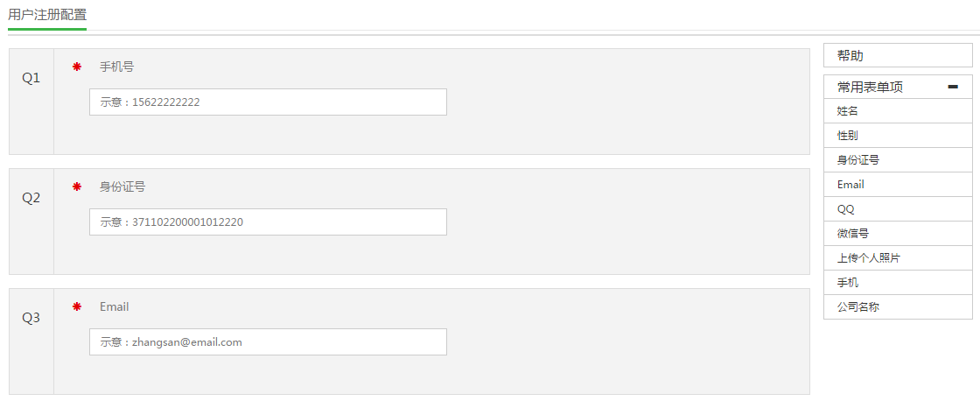Add the 上传个人照片 form item
The width and height of the screenshot is (980, 401).
[897, 258]
